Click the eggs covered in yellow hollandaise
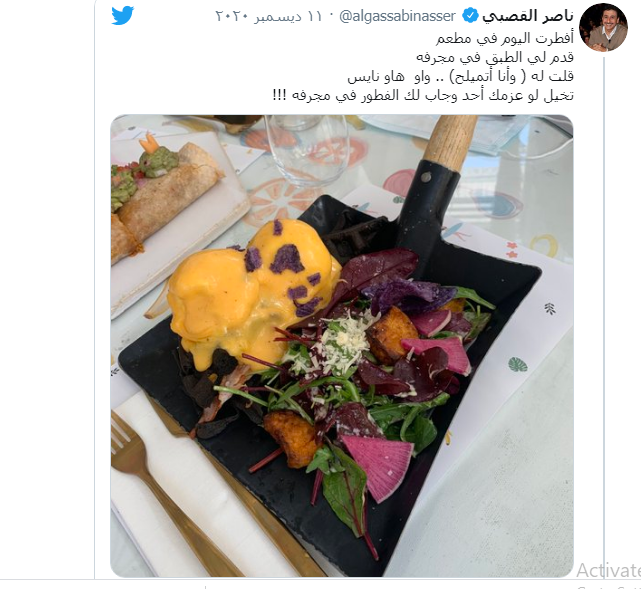 [253, 294]
